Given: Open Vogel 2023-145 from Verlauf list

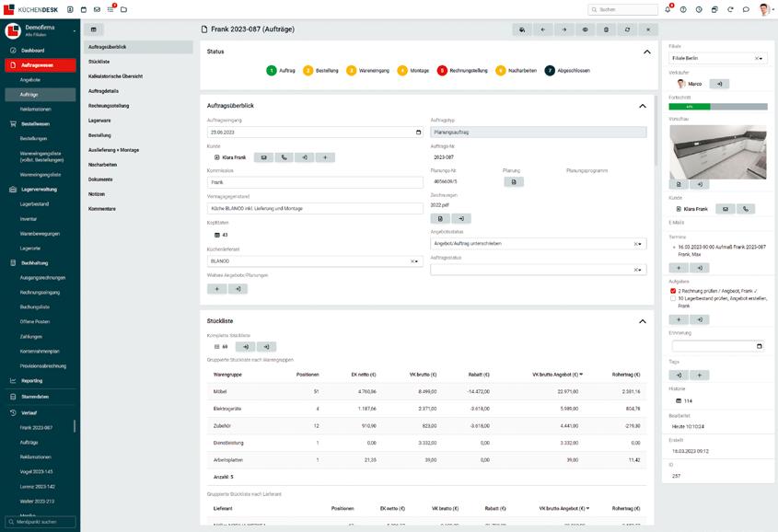Looking at the screenshot, I should (x=36, y=471).
